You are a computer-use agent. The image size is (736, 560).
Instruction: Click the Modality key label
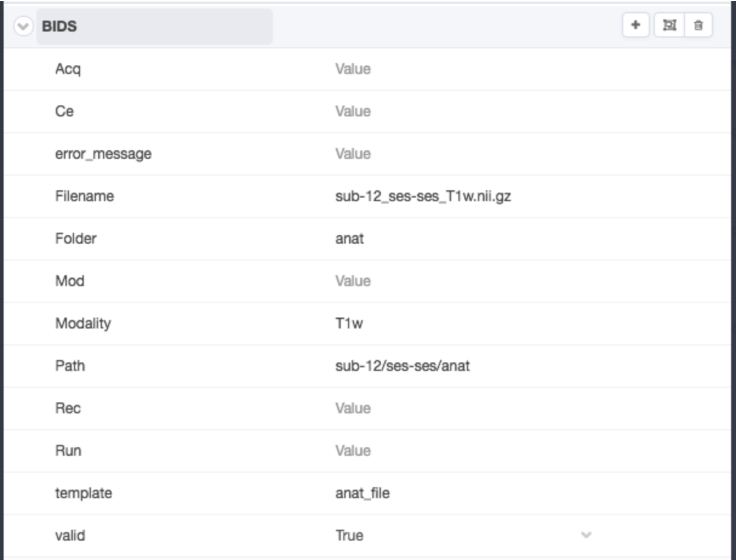(83, 324)
